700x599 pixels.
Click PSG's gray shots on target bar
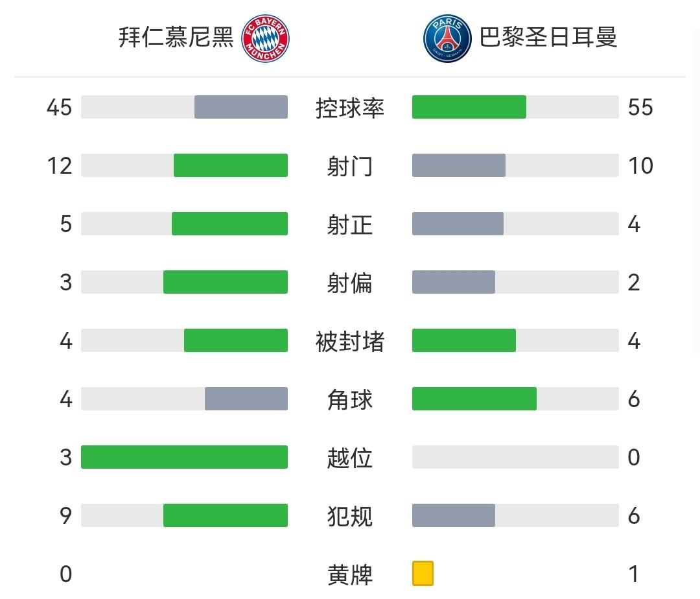tap(458, 224)
